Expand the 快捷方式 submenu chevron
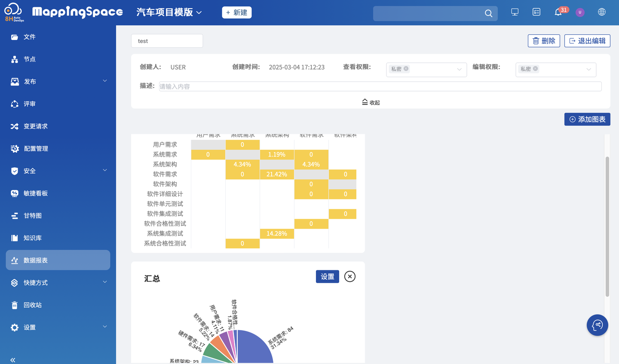619x364 pixels. pyautogui.click(x=105, y=282)
